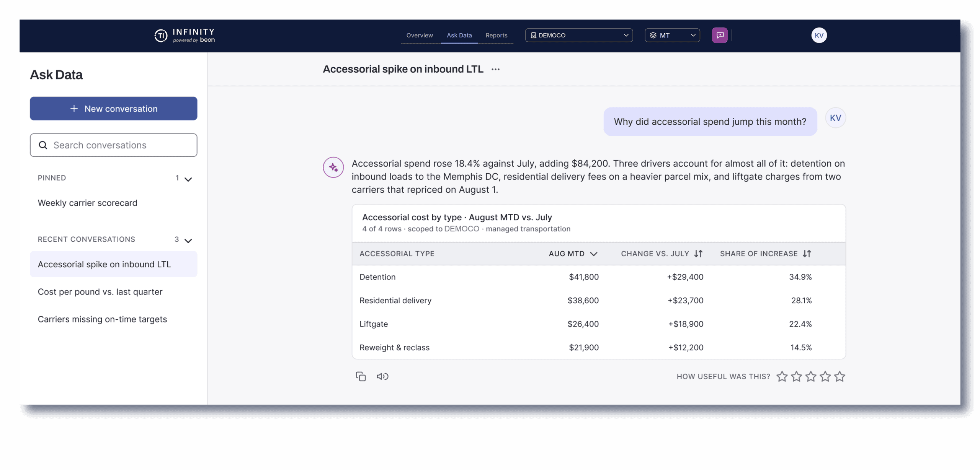Start a New conversation
The image size is (980, 470).
click(113, 109)
